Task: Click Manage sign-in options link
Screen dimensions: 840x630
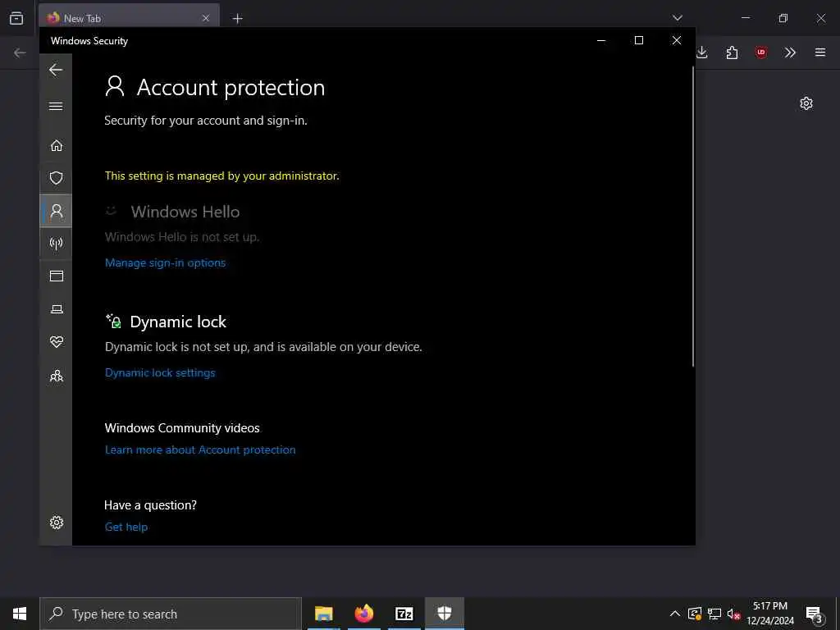Action: pyautogui.click(x=165, y=263)
